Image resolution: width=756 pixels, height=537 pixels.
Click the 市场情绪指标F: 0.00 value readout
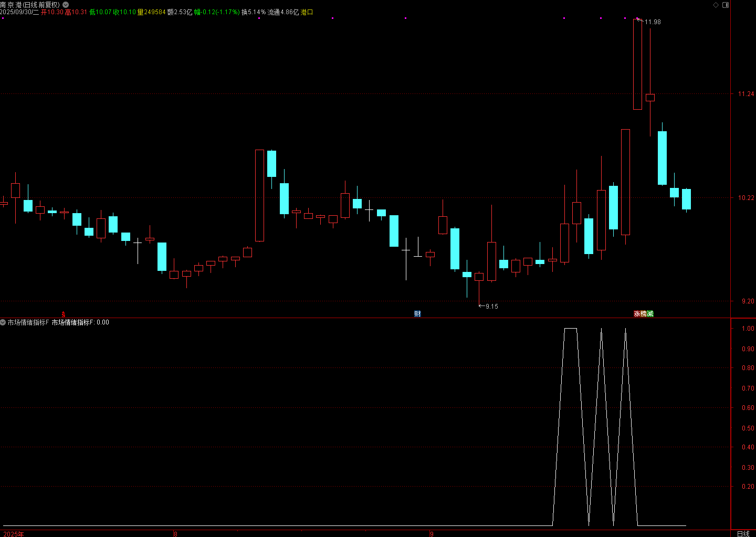coord(80,322)
